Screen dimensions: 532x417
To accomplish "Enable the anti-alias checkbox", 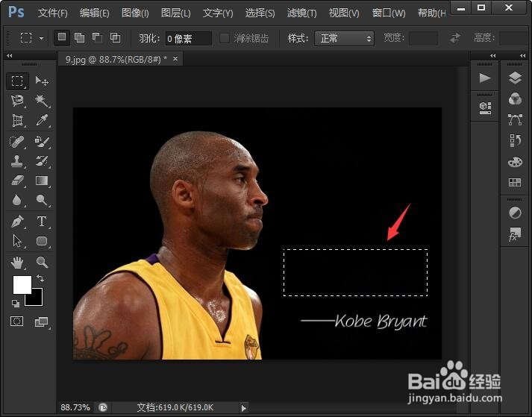I will (225, 38).
